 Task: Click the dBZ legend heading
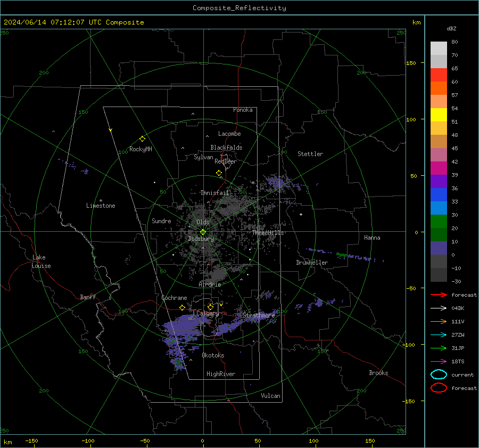[451, 29]
